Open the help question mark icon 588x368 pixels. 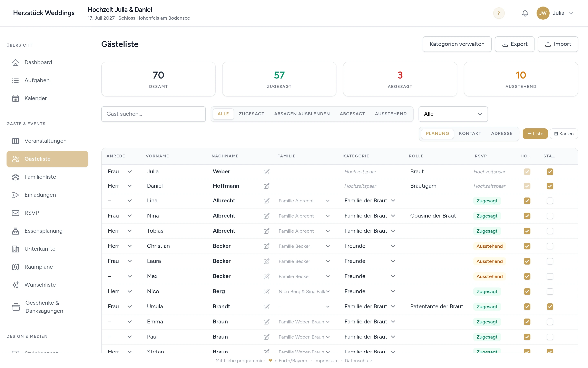(499, 13)
